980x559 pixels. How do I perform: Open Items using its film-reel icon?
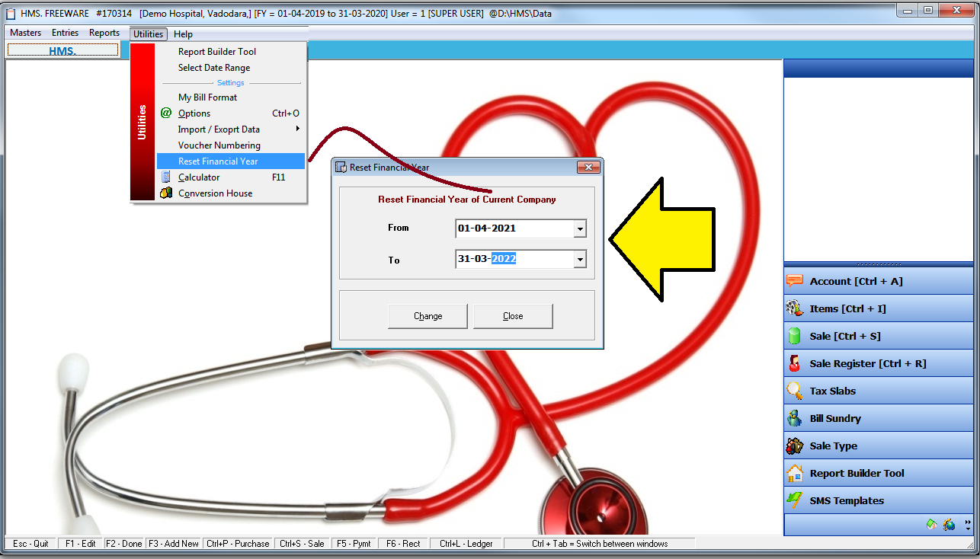pyautogui.click(x=794, y=308)
